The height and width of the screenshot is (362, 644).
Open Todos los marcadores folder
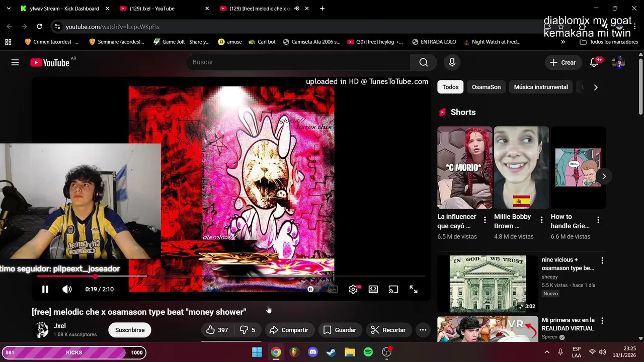pyautogui.click(x=610, y=42)
